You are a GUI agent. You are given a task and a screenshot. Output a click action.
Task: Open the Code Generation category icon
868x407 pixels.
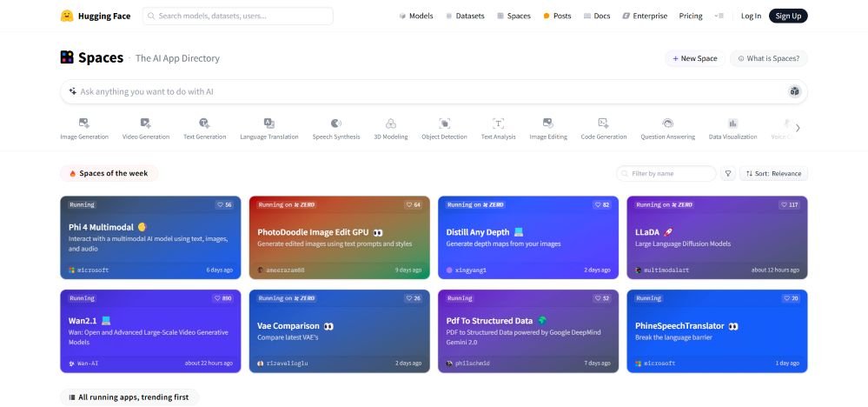point(603,123)
